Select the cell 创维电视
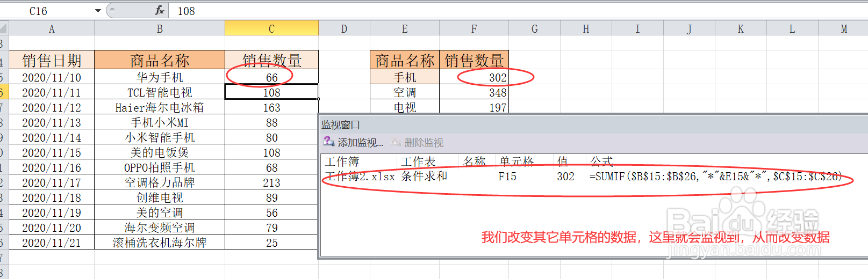 (x=160, y=197)
